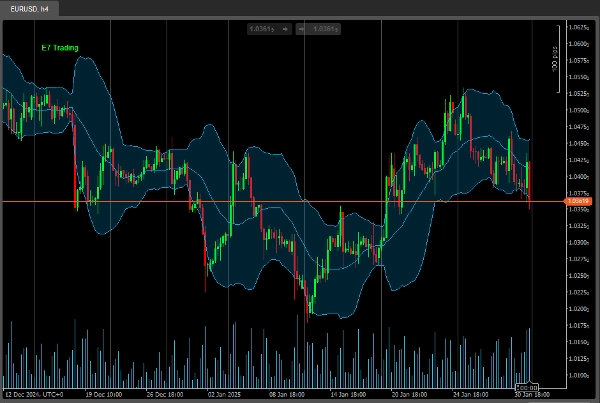Image resolution: width=600 pixels, height=403 pixels.
Task: Click the 1.0225 price axis label
Action: pyautogui.click(x=578, y=292)
